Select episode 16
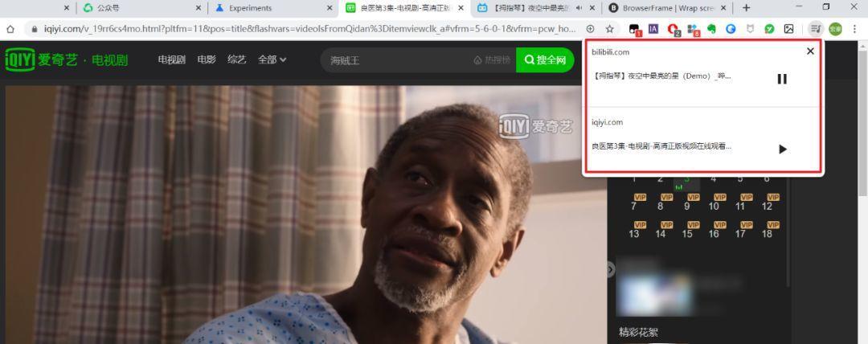This screenshot has width=868, height=344. [x=714, y=234]
